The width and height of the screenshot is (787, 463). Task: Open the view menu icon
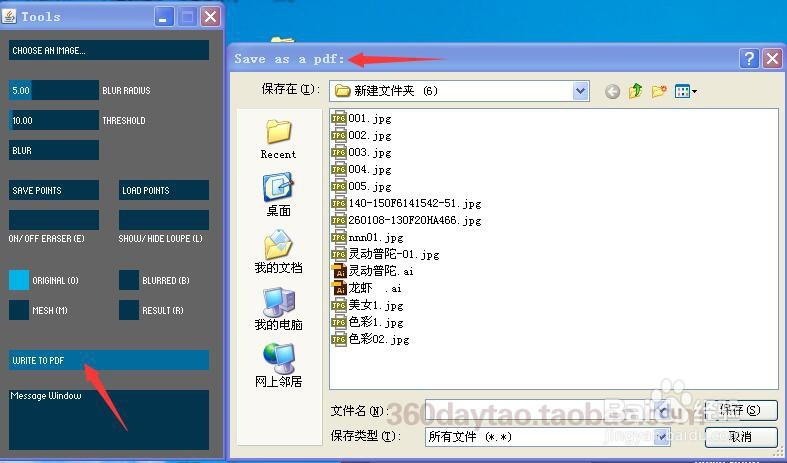tap(686, 91)
